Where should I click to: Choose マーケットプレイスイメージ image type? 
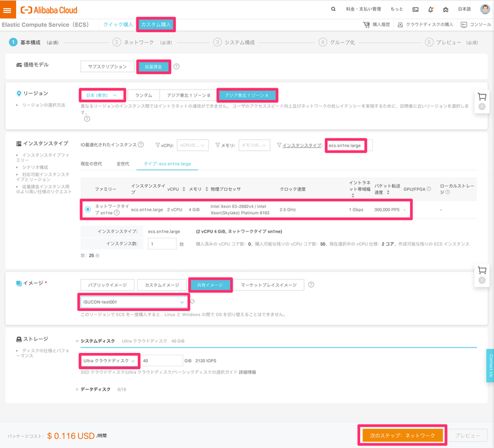click(x=269, y=285)
